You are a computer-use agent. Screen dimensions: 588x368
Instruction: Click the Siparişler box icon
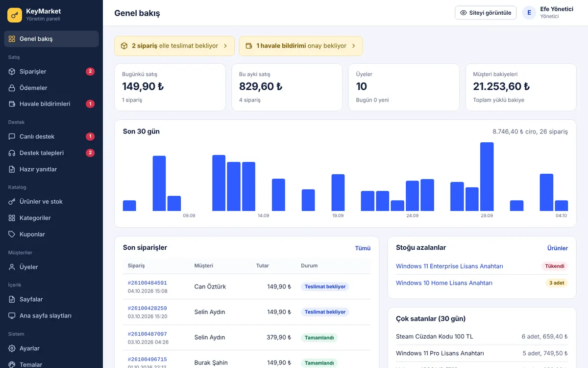click(x=12, y=72)
